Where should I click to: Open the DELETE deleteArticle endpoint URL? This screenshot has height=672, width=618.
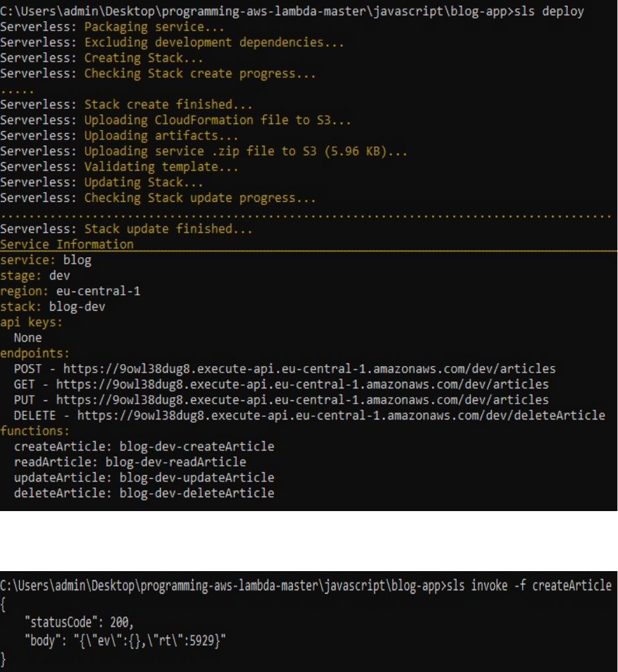click(341, 415)
